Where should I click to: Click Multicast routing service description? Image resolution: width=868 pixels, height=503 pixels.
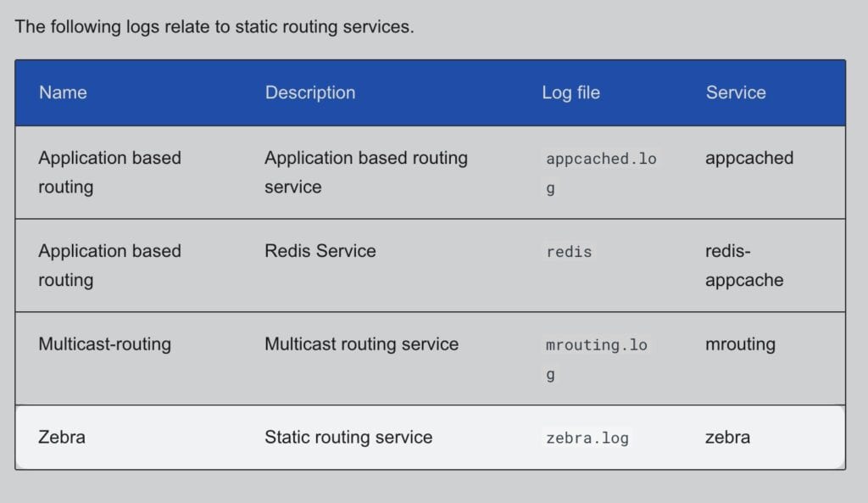361,344
